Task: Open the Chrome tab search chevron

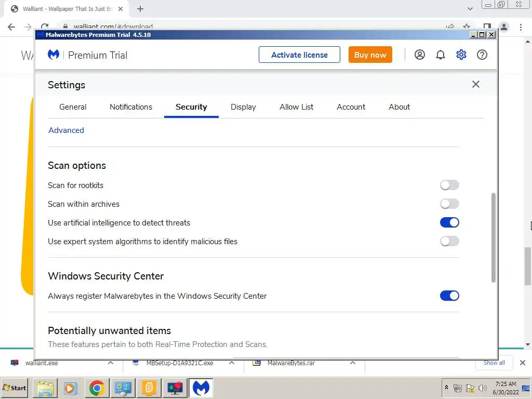Action: point(470,9)
